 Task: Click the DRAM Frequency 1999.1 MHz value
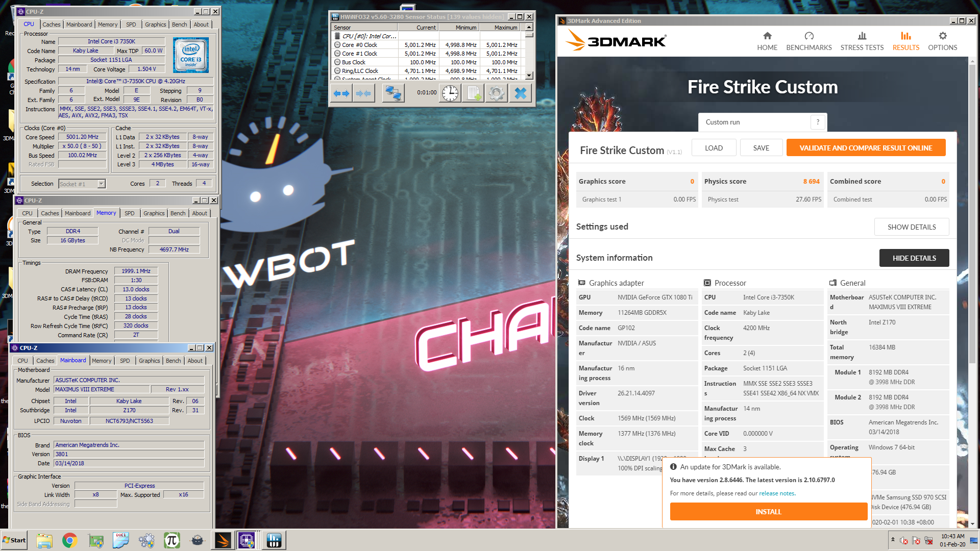136,271
